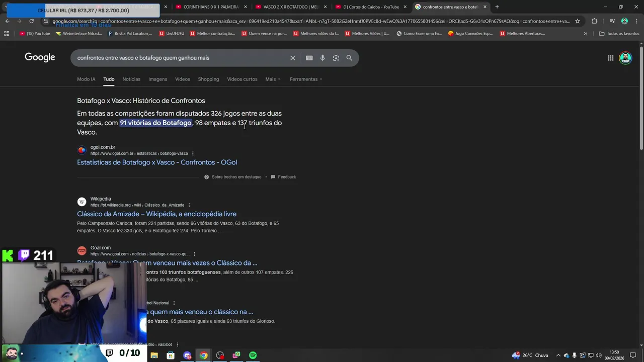Open the Como Fazer uma Fa... bookmark
The height and width of the screenshot is (362, 644).
click(419, 33)
